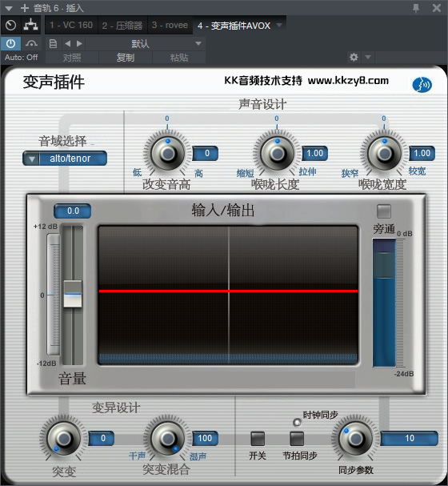Open the sidechain routing icon
Viewport: 448px width, 486px height.
click(30, 26)
